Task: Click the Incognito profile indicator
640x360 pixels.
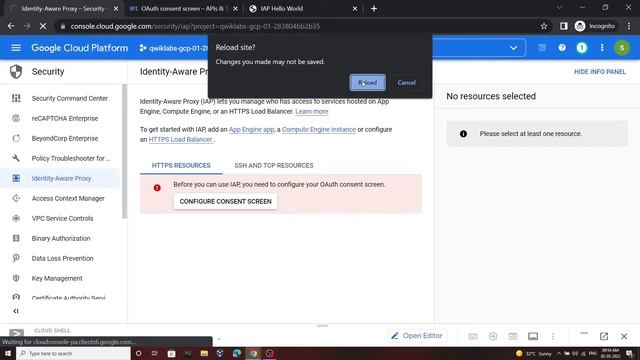Action: pos(595,26)
